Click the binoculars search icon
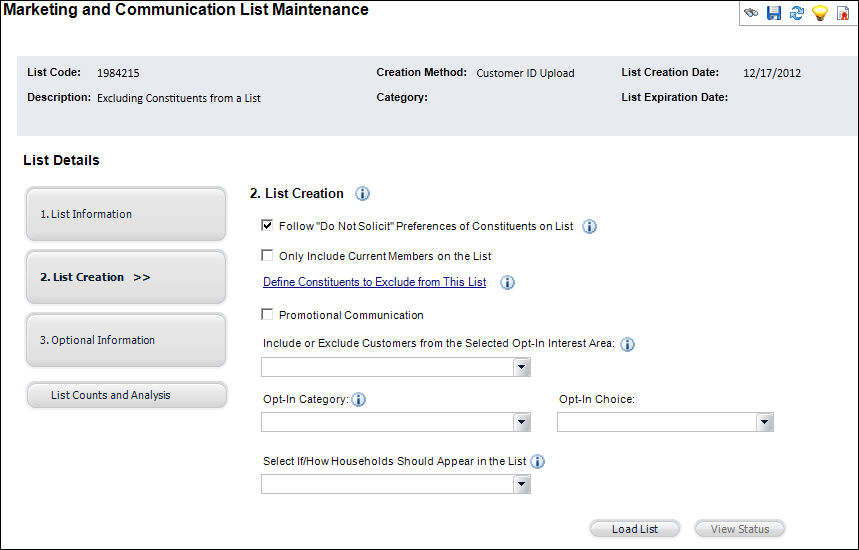Screen dimensions: 859x550 click(751, 13)
